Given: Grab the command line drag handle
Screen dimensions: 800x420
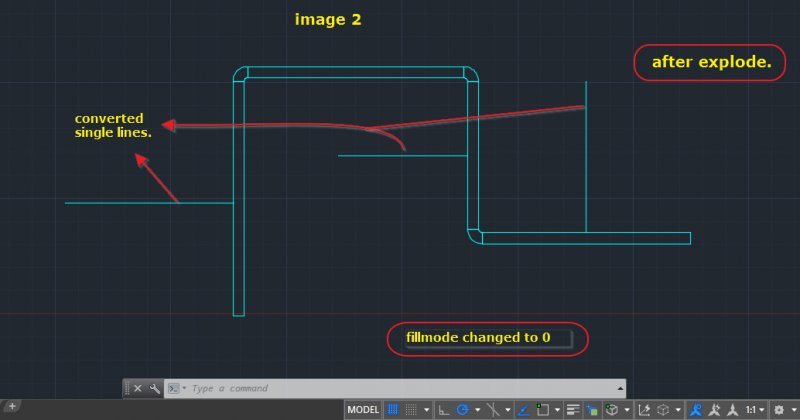Looking at the screenshot, I should tap(127, 388).
